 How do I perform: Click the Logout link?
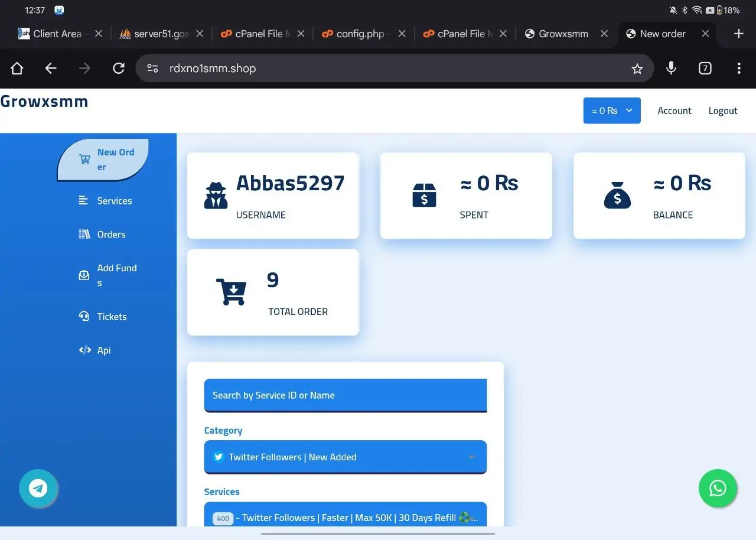pyautogui.click(x=723, y=110)
